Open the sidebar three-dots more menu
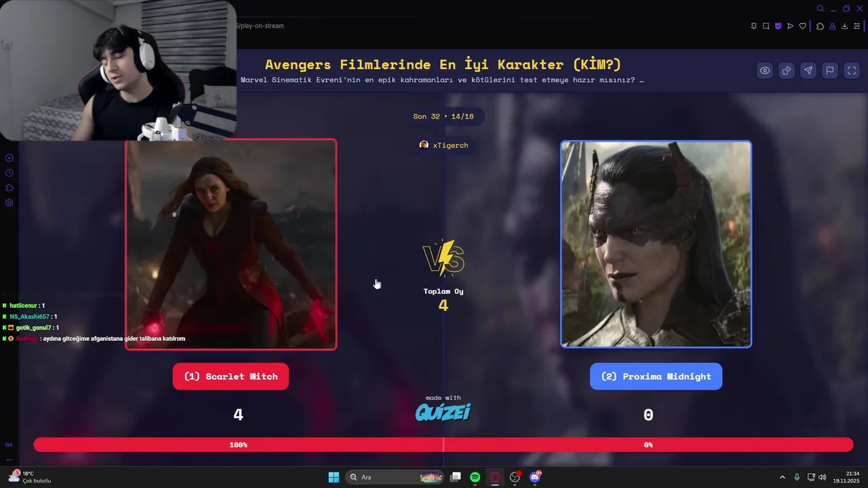The height and width of the screenshot is (488, 868). coord(9,460)
